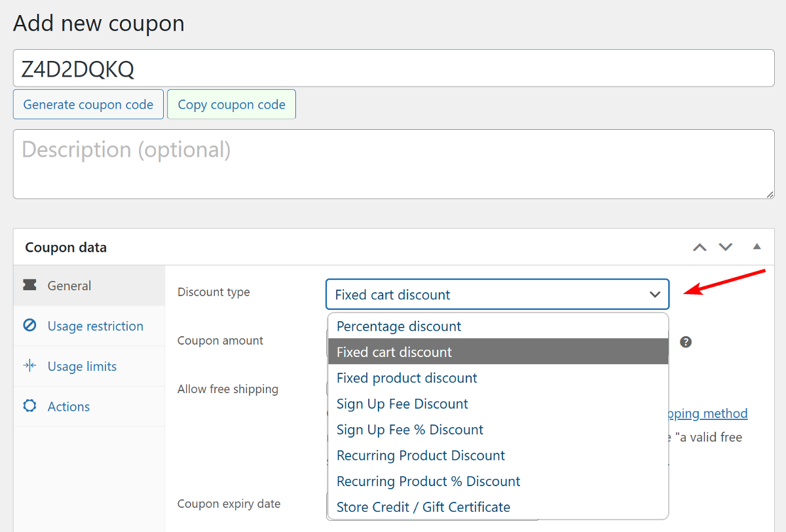786x532 pixels.
Task: Click the Usage limits icon
Action: [29, 366]
